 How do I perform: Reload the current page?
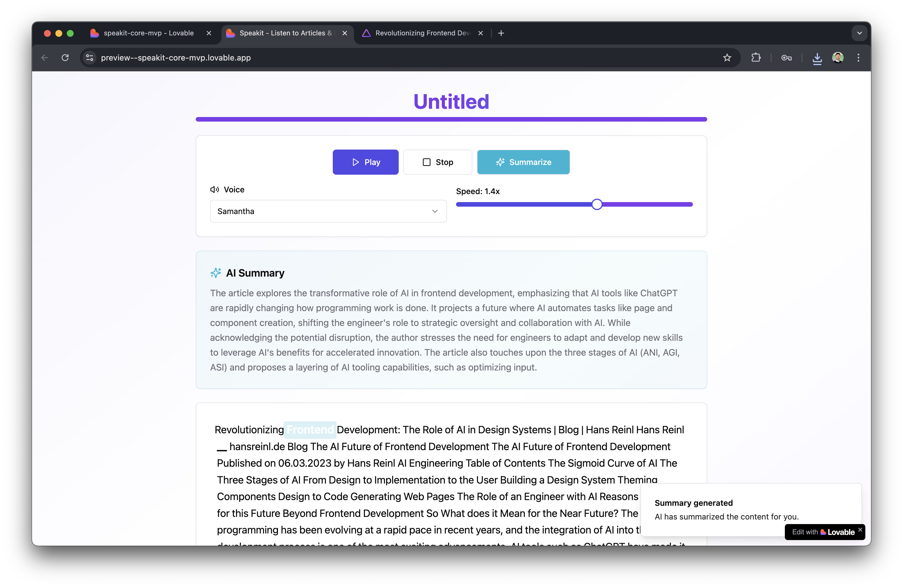[65, 58]
